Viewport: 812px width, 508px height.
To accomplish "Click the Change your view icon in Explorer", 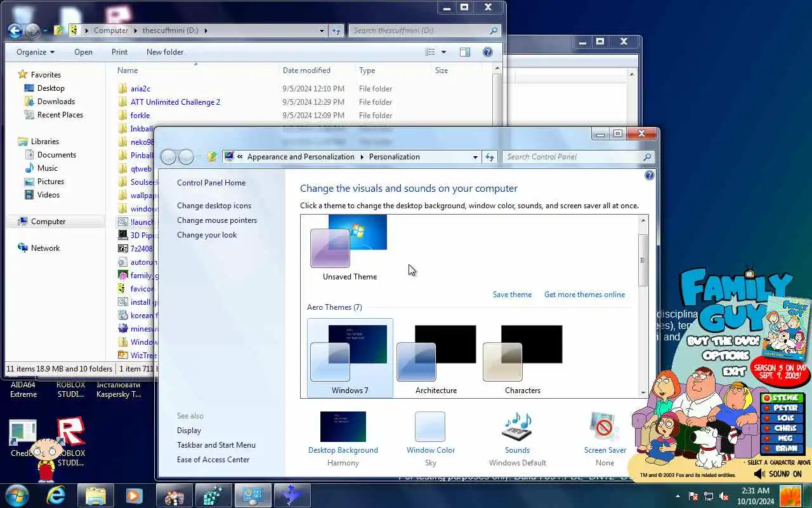I will [430, 52].
